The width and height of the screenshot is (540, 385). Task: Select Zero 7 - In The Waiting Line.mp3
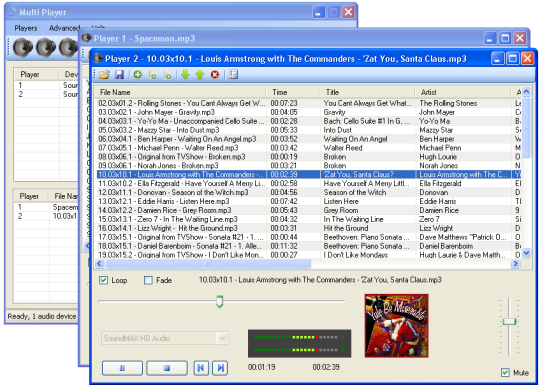click(x=308, y=219)
